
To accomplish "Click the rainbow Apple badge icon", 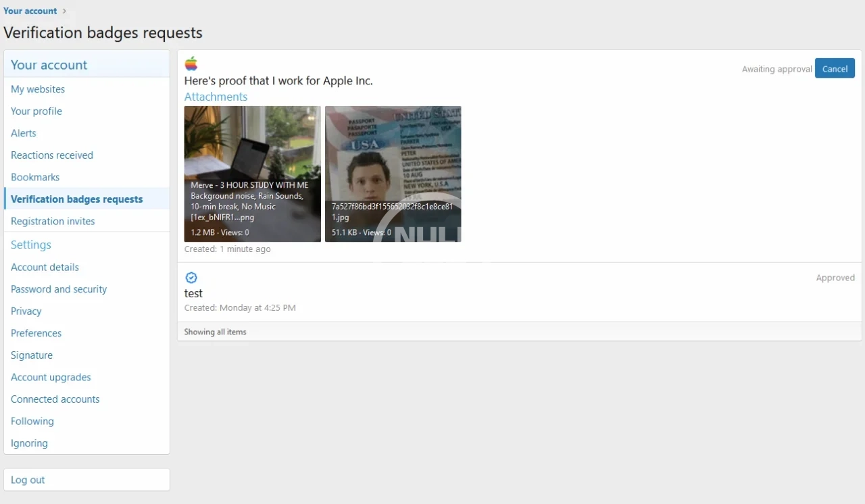I will (191, 64).
